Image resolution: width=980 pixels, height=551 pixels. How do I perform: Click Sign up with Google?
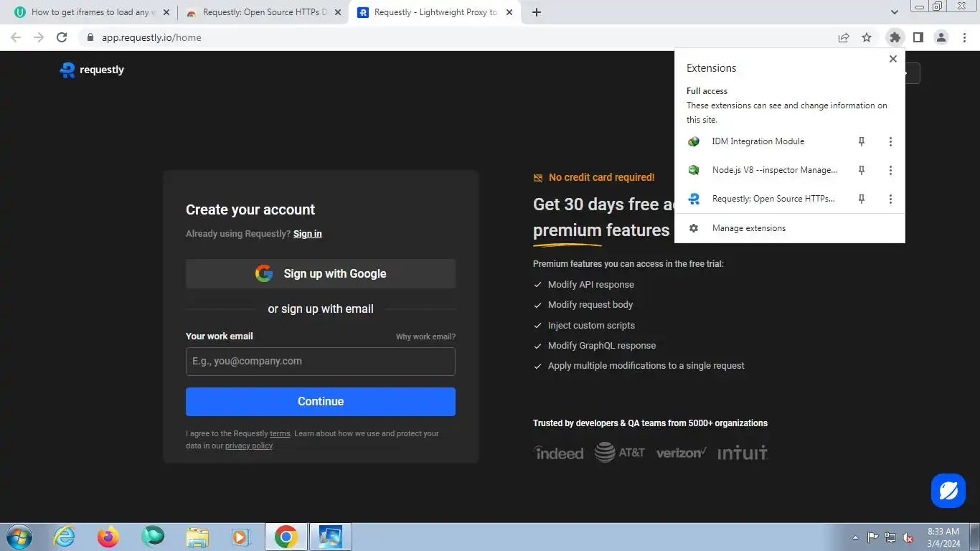click(x=321, y=273)
